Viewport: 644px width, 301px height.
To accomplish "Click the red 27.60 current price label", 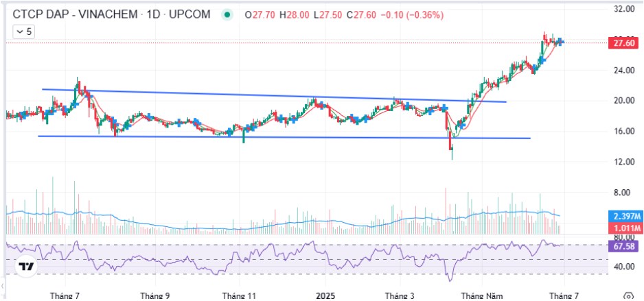I will pos(623,43).
